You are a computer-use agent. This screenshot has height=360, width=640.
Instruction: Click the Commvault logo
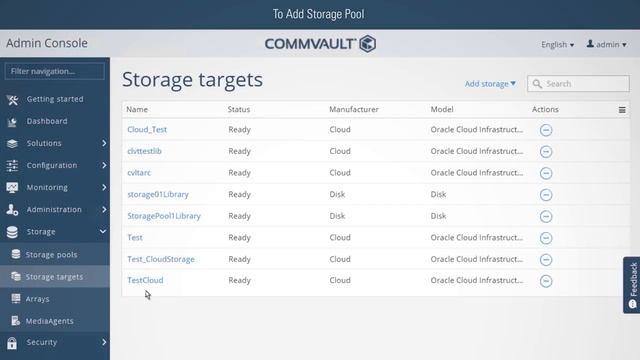[320, 44]
